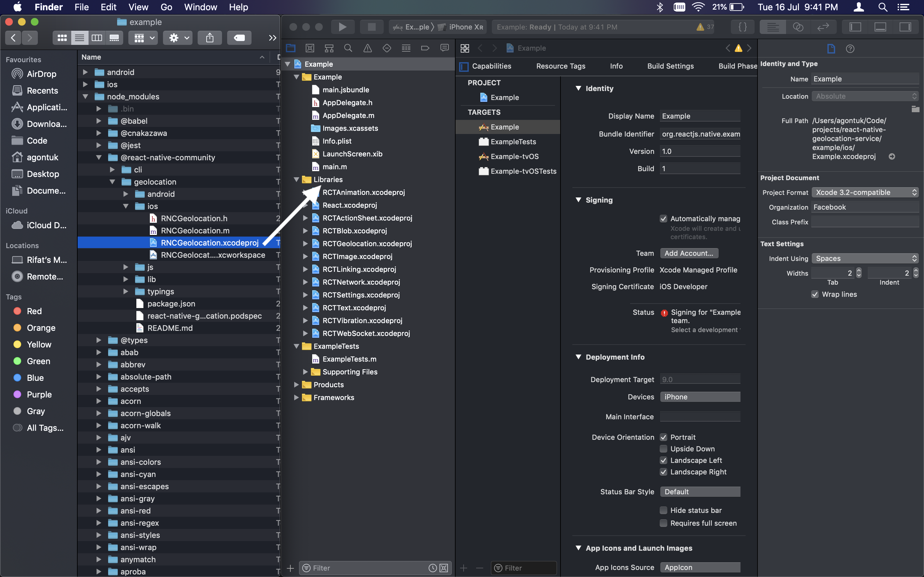
Task: Expand the Products folder in navigator
Action: point(295,384)
